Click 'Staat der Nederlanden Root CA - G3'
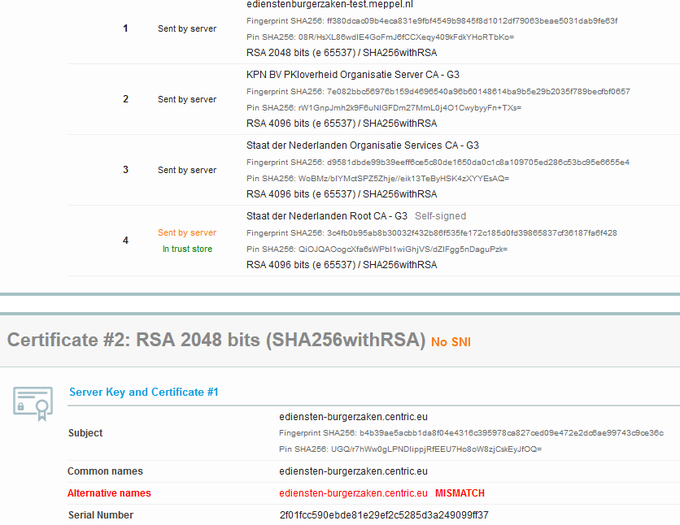Viewport: 680px width, 525px height. 327,216
